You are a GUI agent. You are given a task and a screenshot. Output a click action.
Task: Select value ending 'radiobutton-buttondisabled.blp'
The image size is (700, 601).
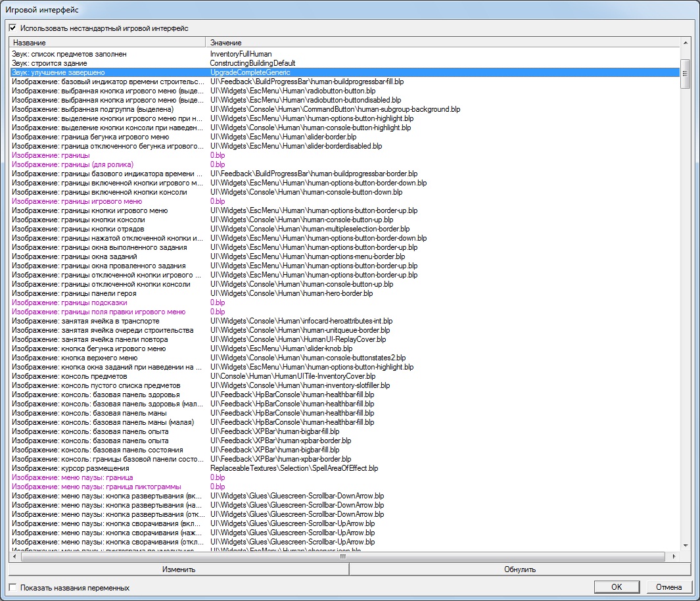pos(306,100)
